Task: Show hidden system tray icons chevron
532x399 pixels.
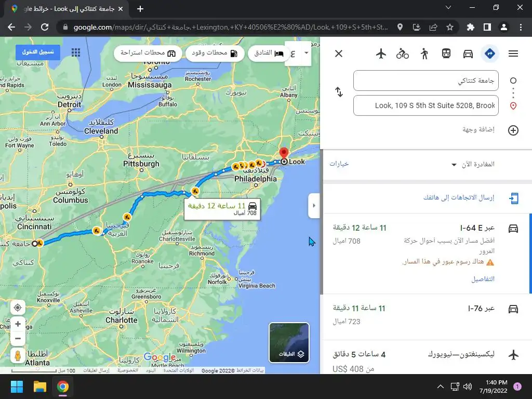Action: pos(441,387)
